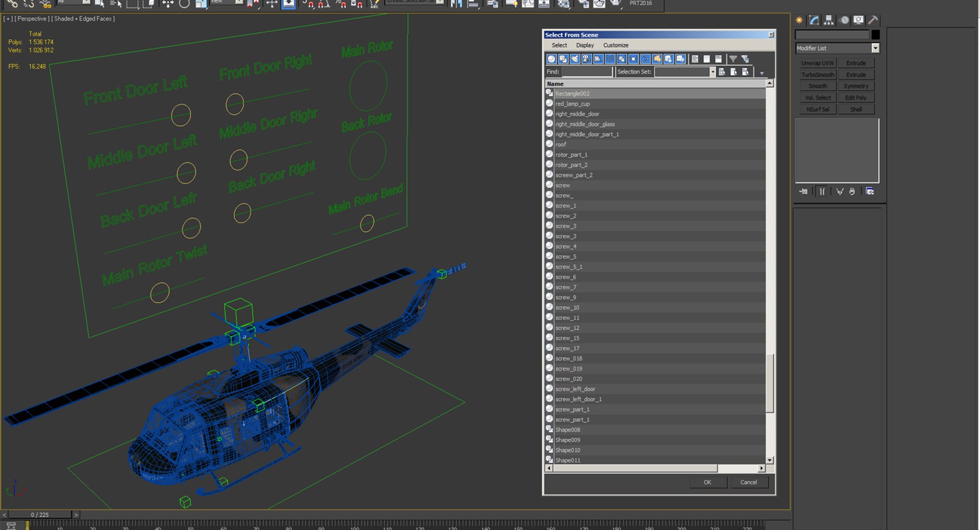Click the Perspective viewport label
This screenshot has width=980, height=530.
32,19
